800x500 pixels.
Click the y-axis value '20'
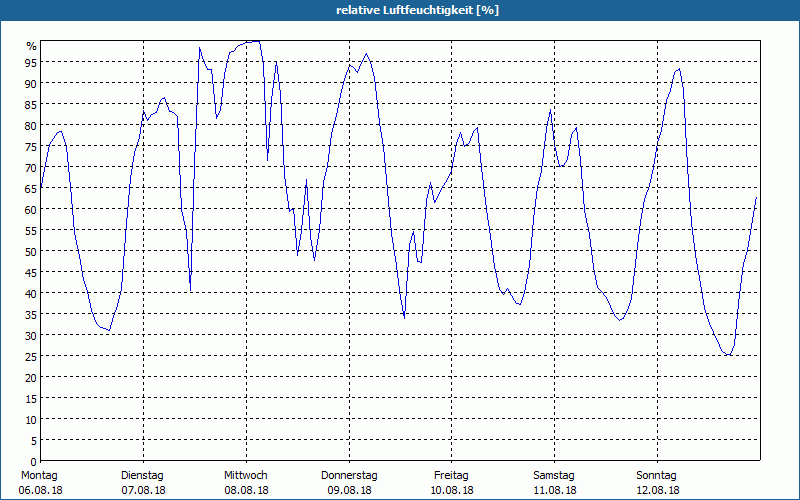tap(31, 378)
